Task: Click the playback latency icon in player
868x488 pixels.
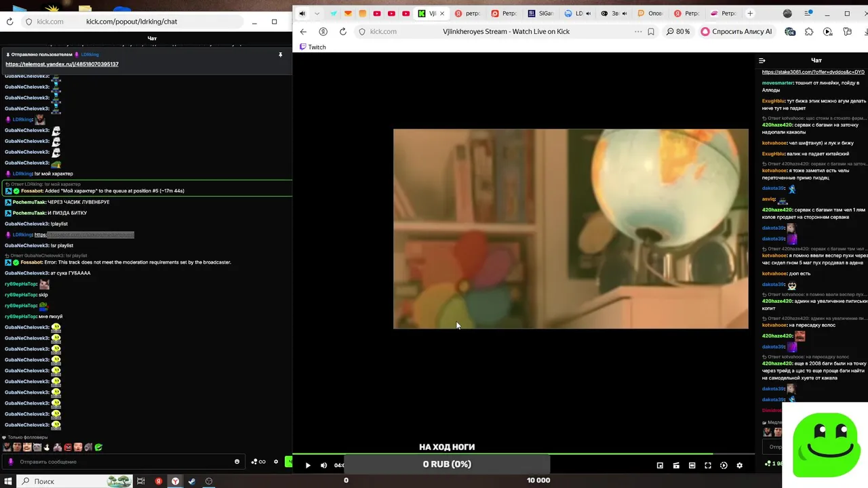Action: pos(724,465)
